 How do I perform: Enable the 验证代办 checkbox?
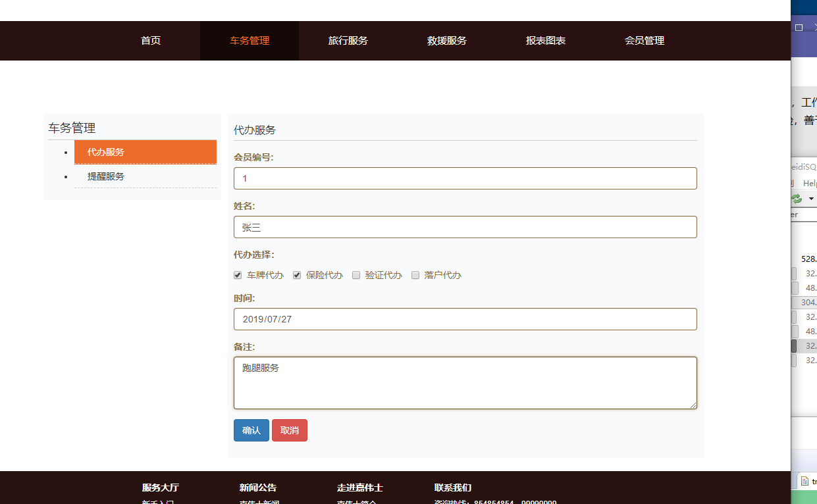pos(356,275)
